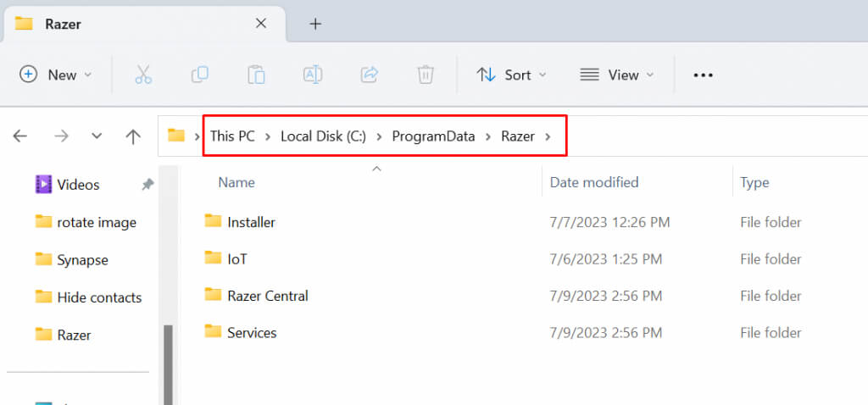This screenshot has height=405, width=868.
Task: Click date 7/6/2023 1:25 PM
Action: point(605,259)
